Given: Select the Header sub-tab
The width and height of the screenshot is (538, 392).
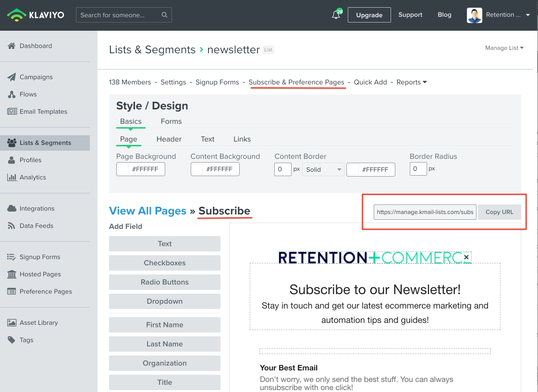Looking at the screenshot, I should click(169, 139).
